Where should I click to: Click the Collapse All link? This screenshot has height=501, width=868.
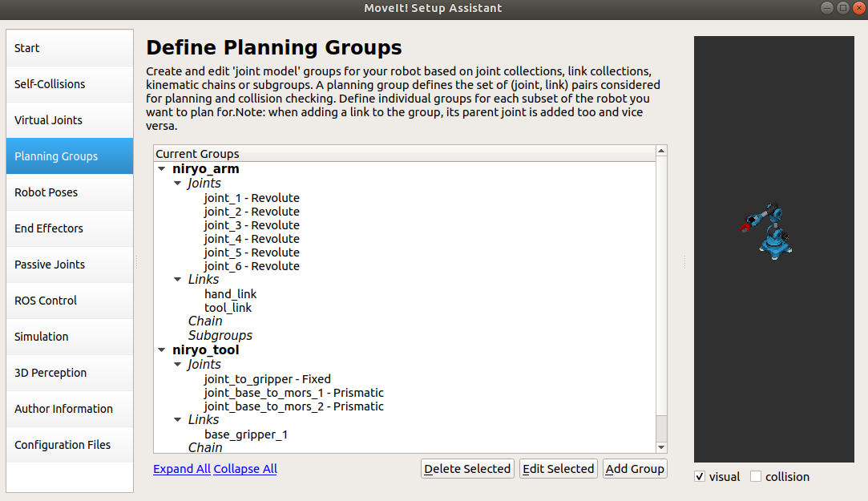point(245,469)
